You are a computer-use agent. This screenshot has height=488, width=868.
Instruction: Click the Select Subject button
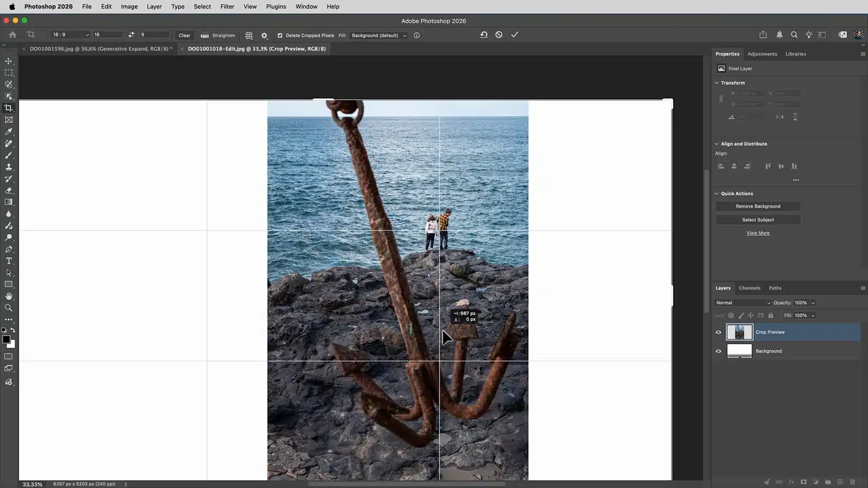click(758, 220)
